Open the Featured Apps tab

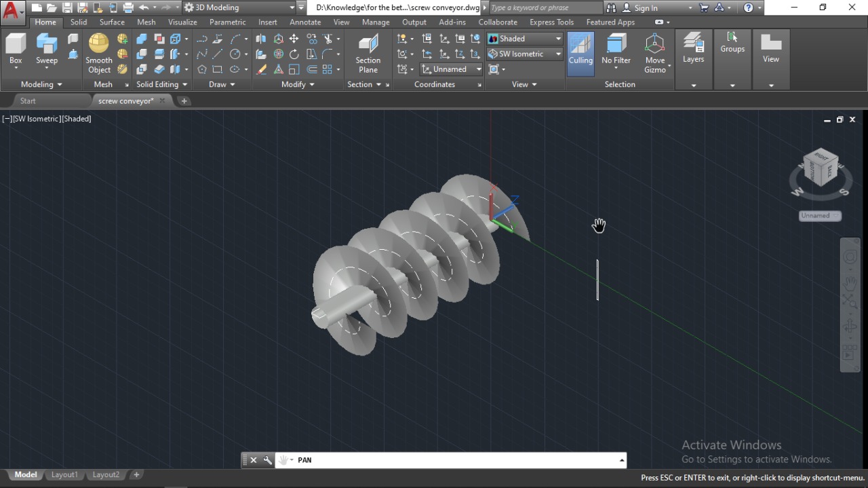(x=610, y=22)
